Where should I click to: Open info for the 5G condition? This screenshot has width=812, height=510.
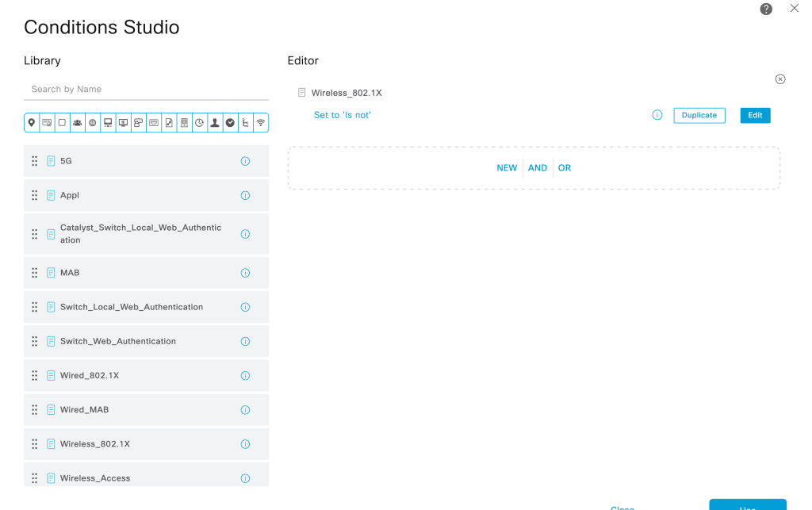pos(245,161)
